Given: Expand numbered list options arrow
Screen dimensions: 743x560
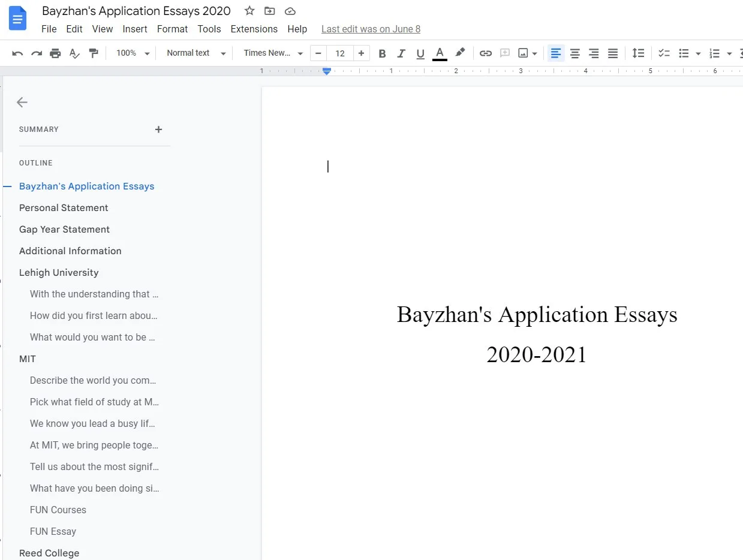Looking at the screenshot, I should click(x=729, y=53).
